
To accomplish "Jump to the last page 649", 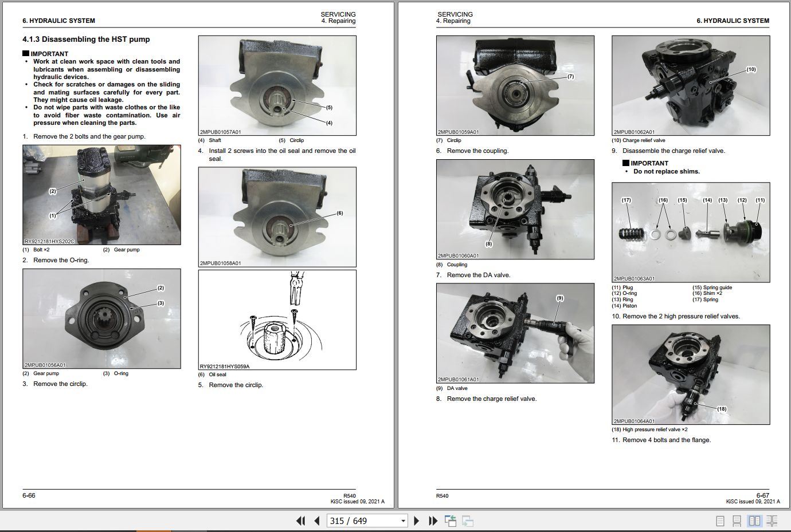I will tap(432, 521).
